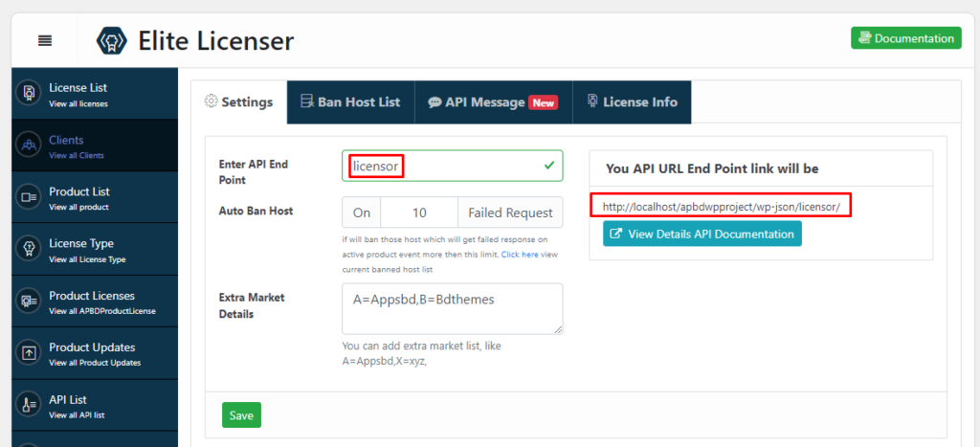Click View Details API Documentation button
980x447 pixels.
(702, 234)
